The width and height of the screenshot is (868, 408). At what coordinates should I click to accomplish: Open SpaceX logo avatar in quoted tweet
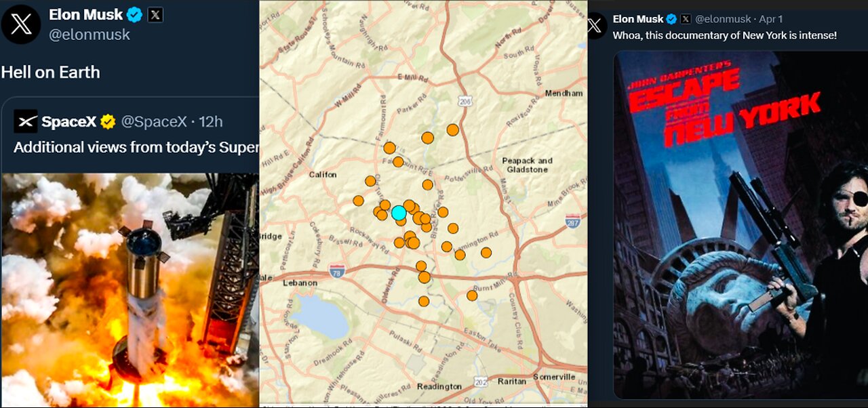(26, 121)
